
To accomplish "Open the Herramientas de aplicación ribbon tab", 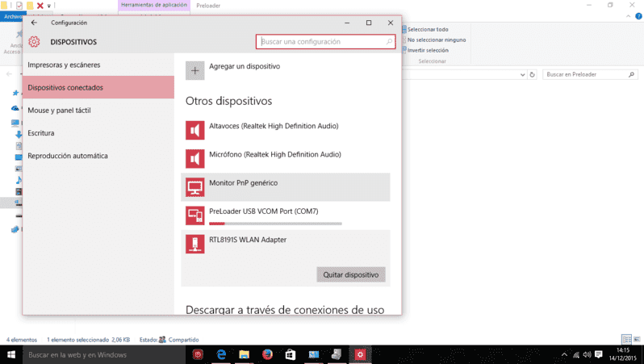I will coord(154,6).
